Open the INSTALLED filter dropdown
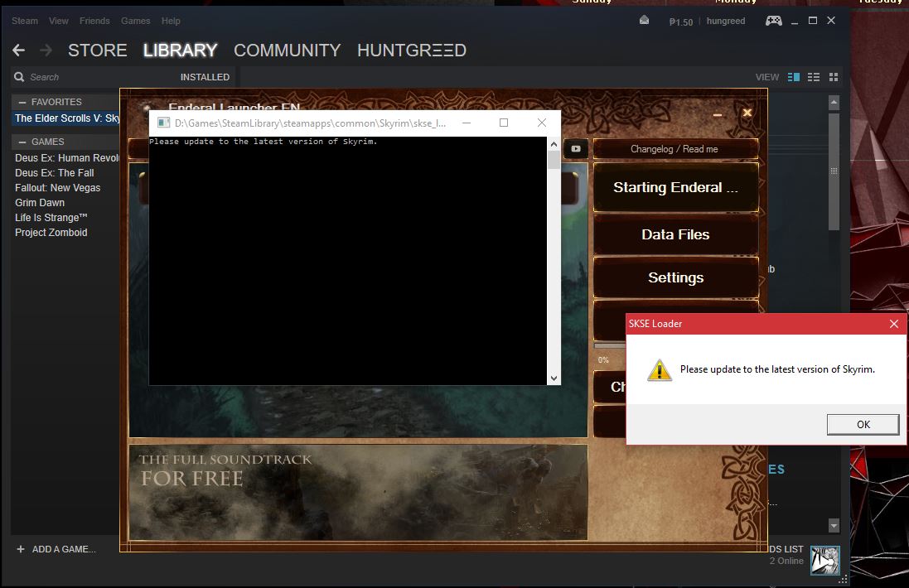Viewport: 909px width, 588px height. point(205,77)
